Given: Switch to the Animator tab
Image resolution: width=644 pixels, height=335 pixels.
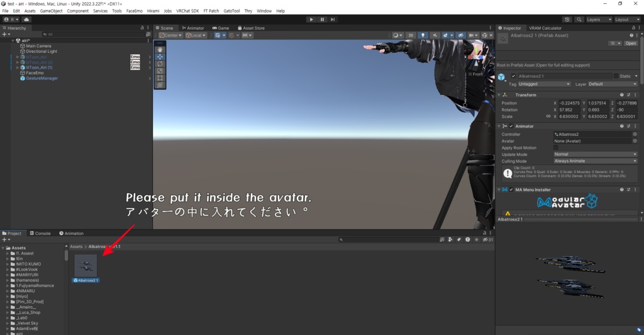Looking at the screenshot, I should point(193,28).
